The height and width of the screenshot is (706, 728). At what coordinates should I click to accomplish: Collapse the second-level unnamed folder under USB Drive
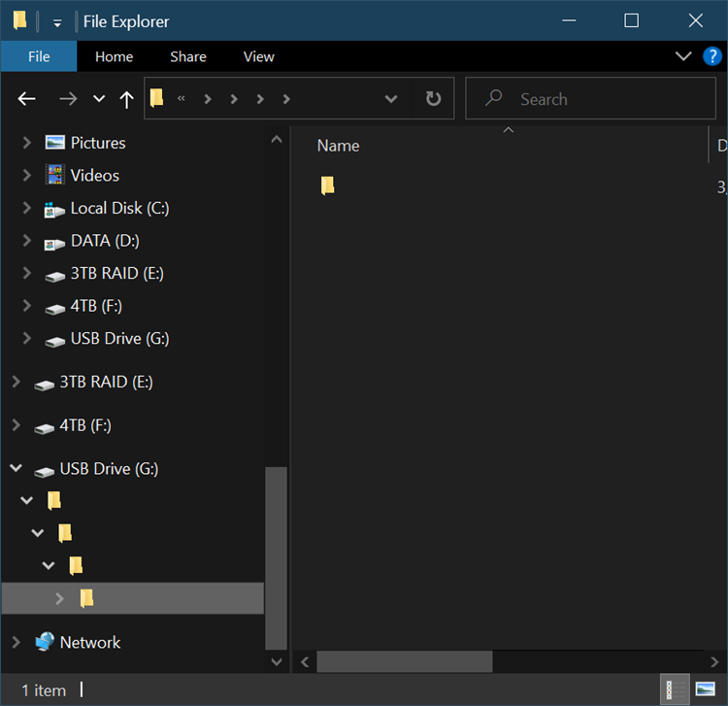[x=38, y=533]
